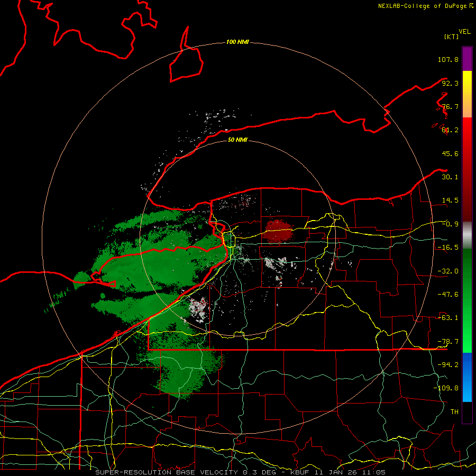Select the -0.9 scale value

click(450, 224)
